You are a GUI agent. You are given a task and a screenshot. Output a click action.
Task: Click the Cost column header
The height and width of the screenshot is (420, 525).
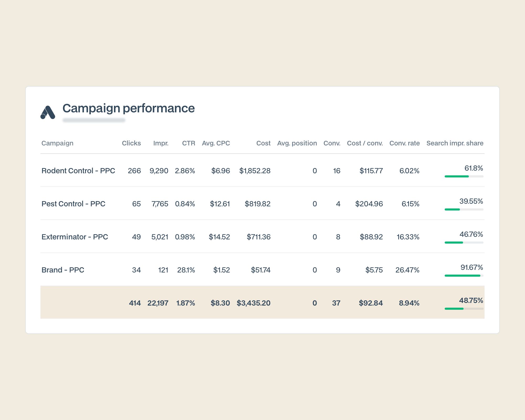(x=263, y=143)
